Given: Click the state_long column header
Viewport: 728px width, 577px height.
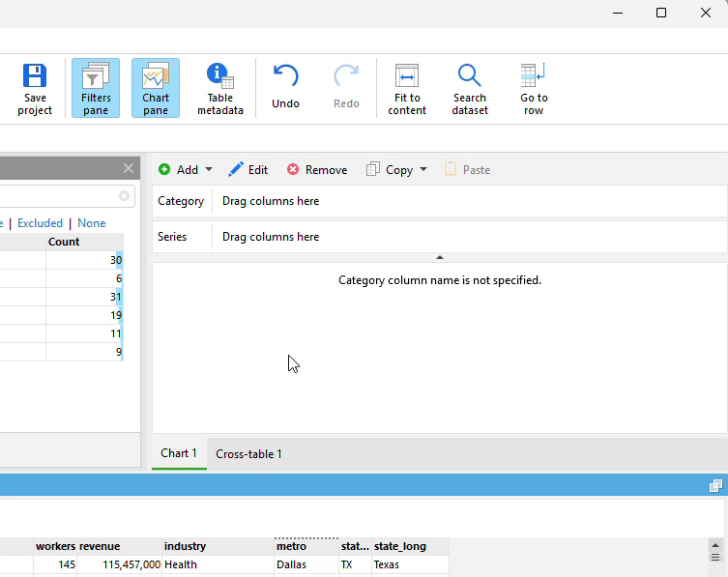Looking at the screenshot, I should click(410, 546).
